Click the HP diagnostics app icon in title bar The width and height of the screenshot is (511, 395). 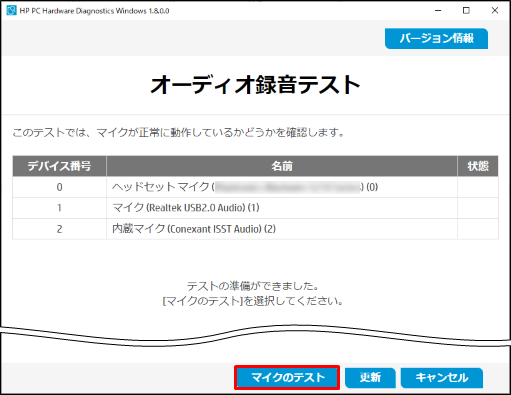coord(11,11)
